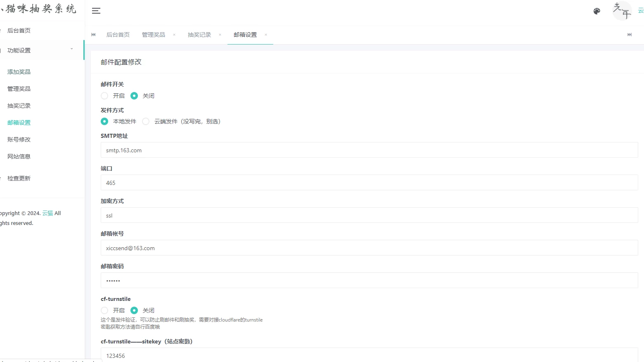The height and width of the screenshot is (362, 644).
Task: Click the SMTP地址 input field
Action: [369, 150]
